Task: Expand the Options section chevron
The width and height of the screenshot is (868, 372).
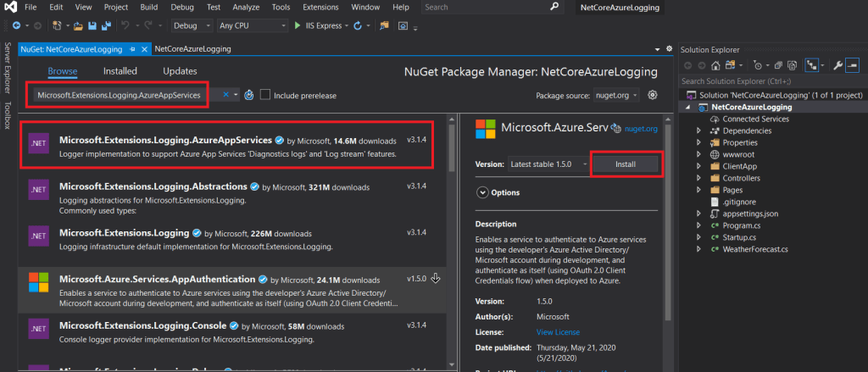Action: pyautogui.click(x=483, y=192)
